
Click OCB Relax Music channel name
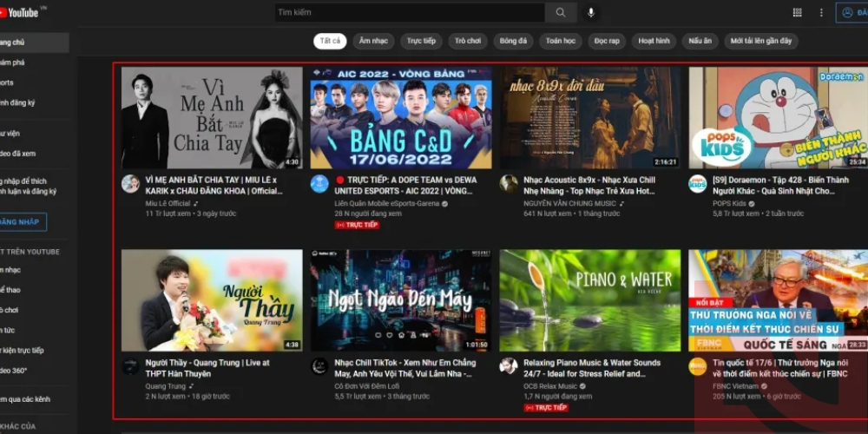click(550, 386)
